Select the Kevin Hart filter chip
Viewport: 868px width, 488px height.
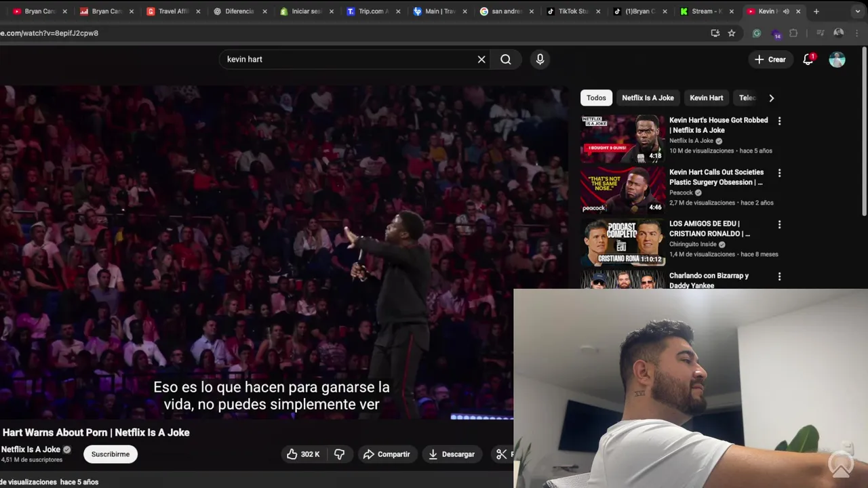(706, 98)
